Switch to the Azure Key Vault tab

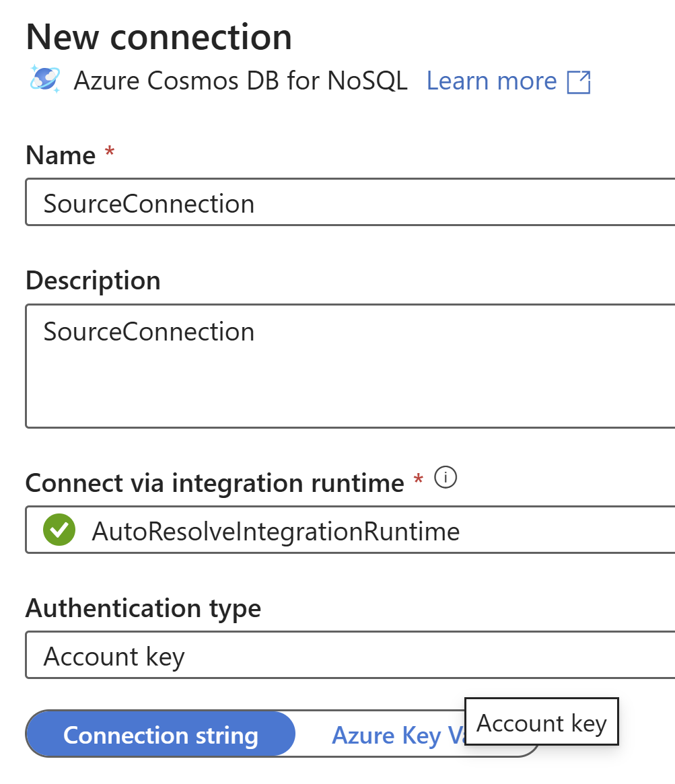click(x=398, y=735)
